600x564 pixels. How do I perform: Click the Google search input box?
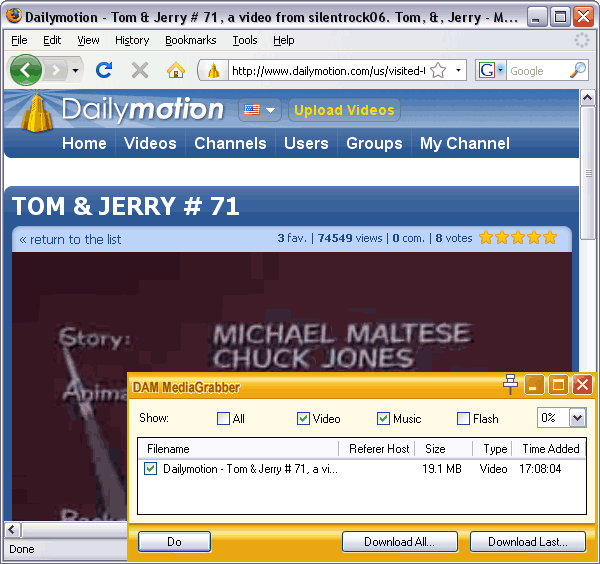click(x=538, y=70)
